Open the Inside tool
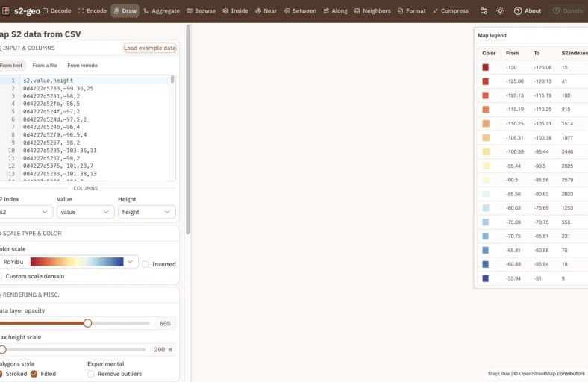This screenshot has width=588, height=382. coord(235,11)
